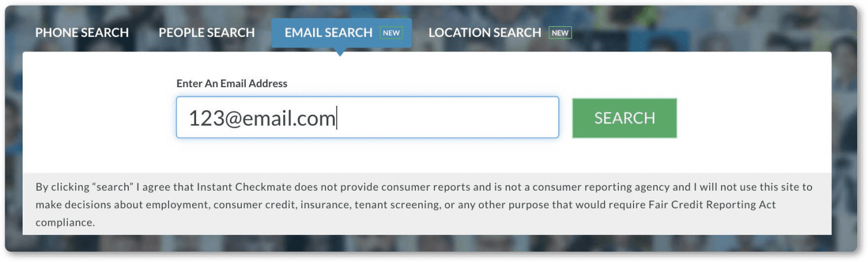Click the green SEARCH button
Screen dimensions: 868x262
(x=624, y=118)
